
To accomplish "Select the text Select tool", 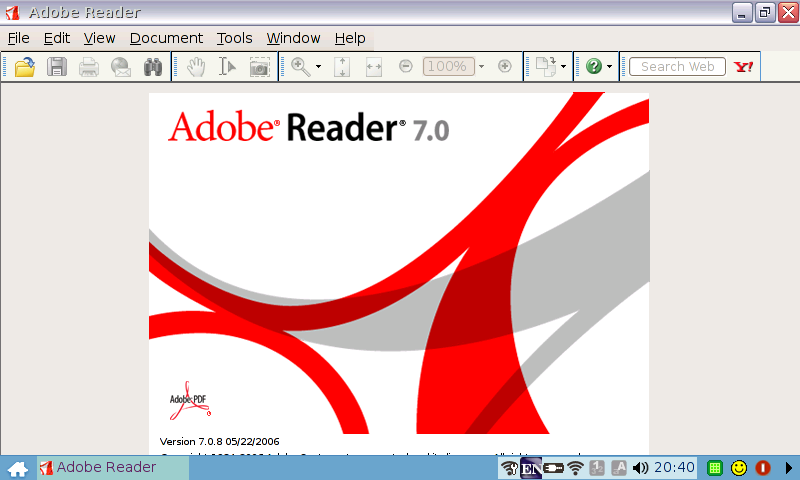I will tap(227, 66).
